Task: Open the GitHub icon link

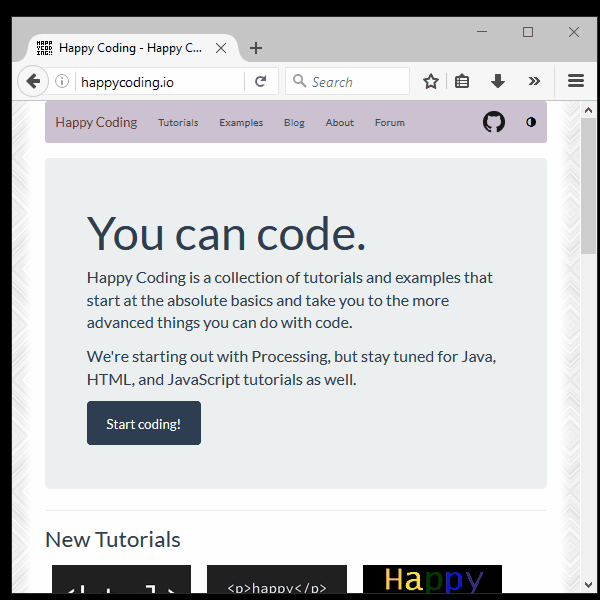Action: tap(494, 122)
